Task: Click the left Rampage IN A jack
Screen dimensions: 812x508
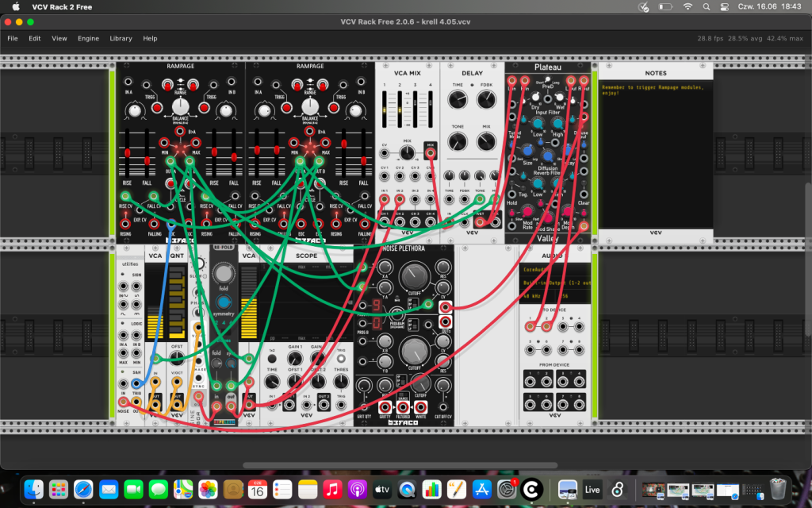Action: coord(128,82)
